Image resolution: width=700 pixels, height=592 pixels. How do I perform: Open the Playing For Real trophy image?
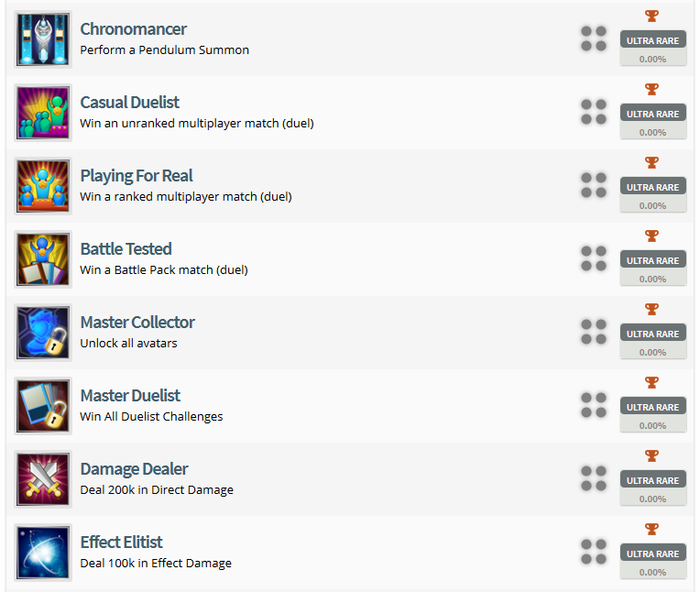(x=43, y=186)
